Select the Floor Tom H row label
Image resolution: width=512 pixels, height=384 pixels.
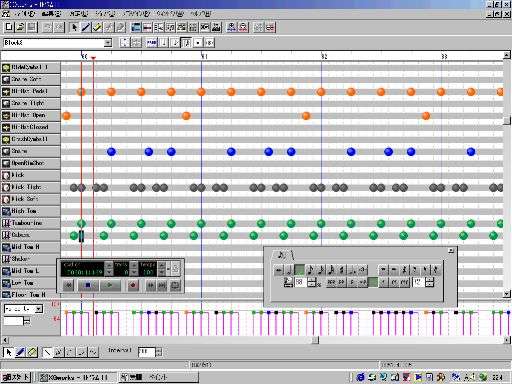click(29, 295)
